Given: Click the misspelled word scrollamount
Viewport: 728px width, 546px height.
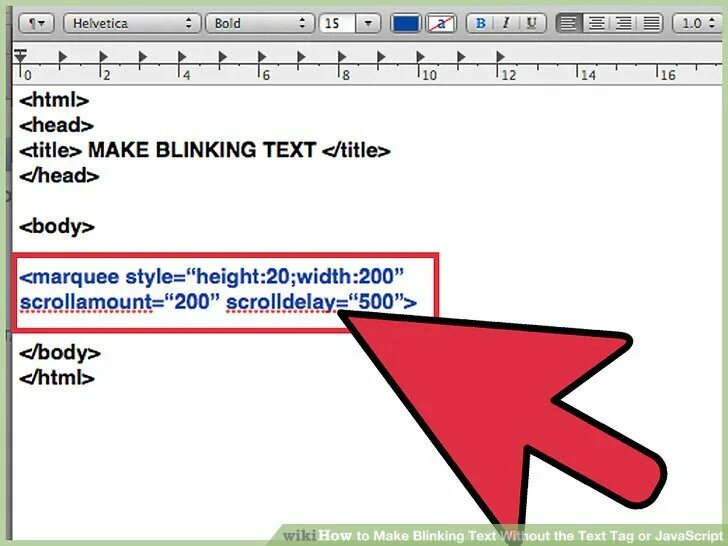Looking at the screenshot, I should point(86,302).
